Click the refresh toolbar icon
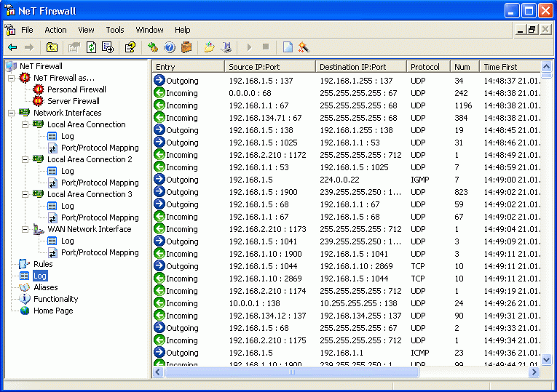The width and height of the screenshot is (557, 392). (x=91, y=47)
